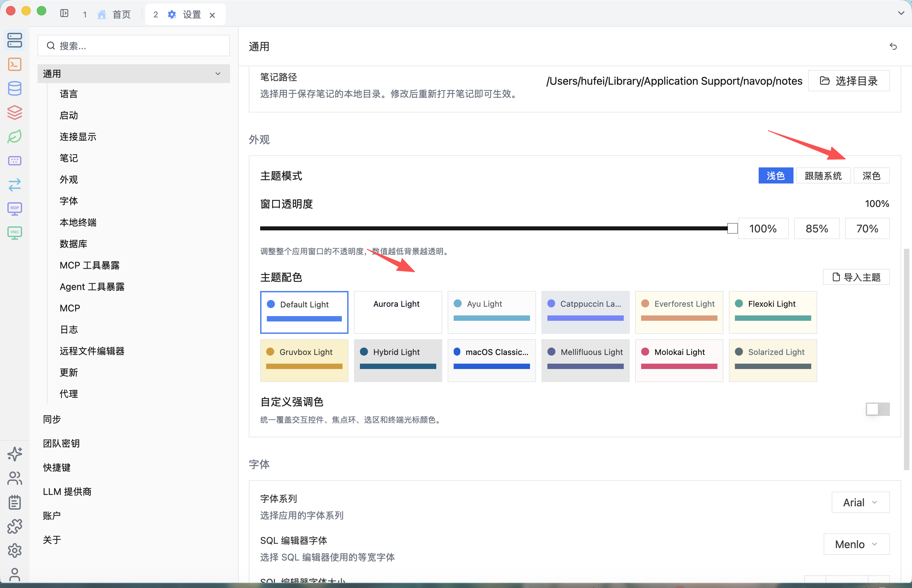
Task: Click the reset arrow icon beside 通用 header
Action: (893, 46)
